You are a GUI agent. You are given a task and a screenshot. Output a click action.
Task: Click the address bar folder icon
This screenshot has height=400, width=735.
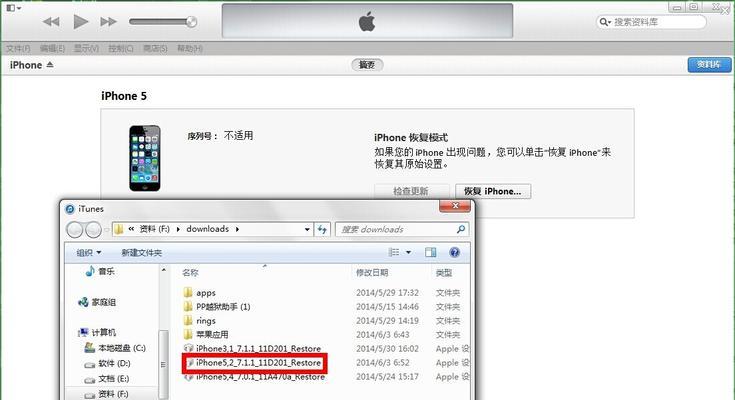pos(119,229)
